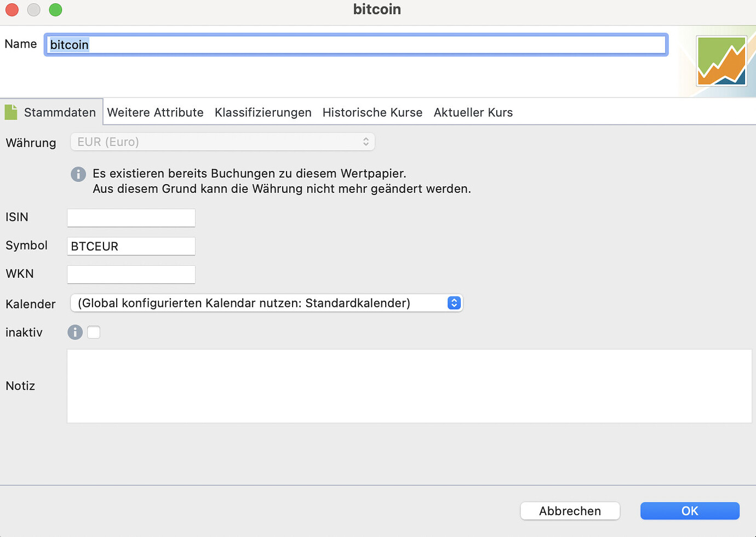Click the Währung label
The image size is (756, 537).
(31, 143)
